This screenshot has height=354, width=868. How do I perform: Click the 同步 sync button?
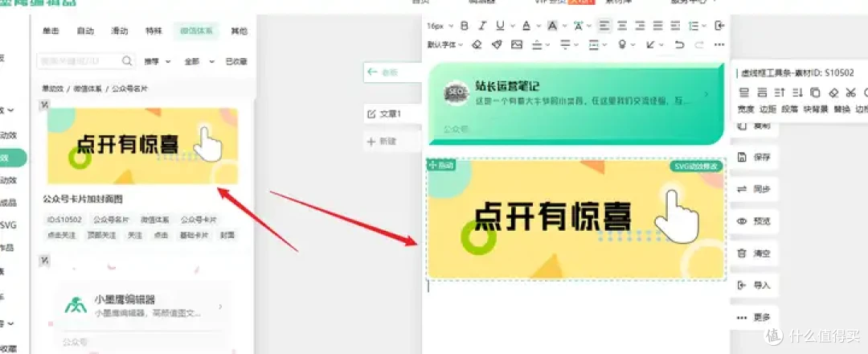click(755, 189)
